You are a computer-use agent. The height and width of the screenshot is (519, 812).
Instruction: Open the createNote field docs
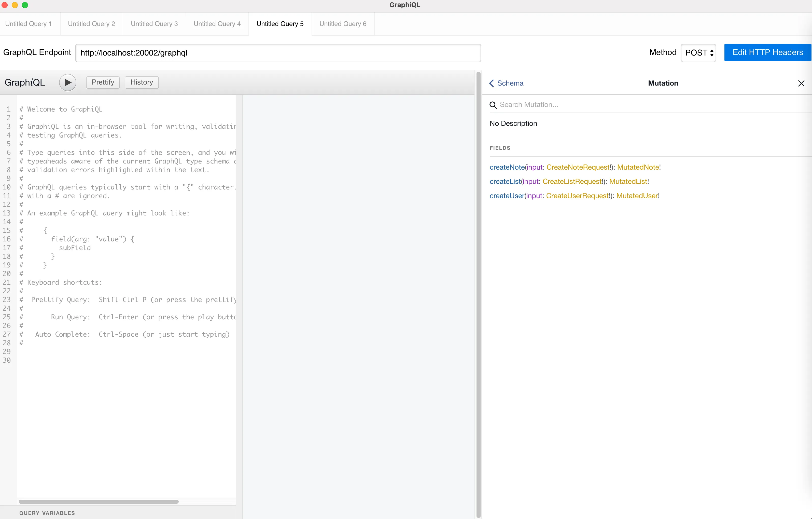pos(507,167)
